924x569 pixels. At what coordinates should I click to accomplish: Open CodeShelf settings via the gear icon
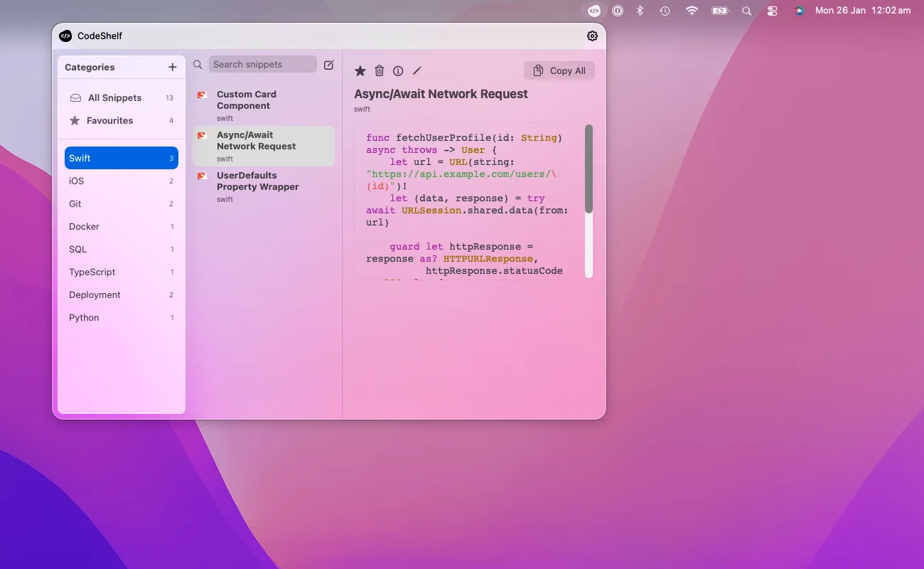click(592, 36)
